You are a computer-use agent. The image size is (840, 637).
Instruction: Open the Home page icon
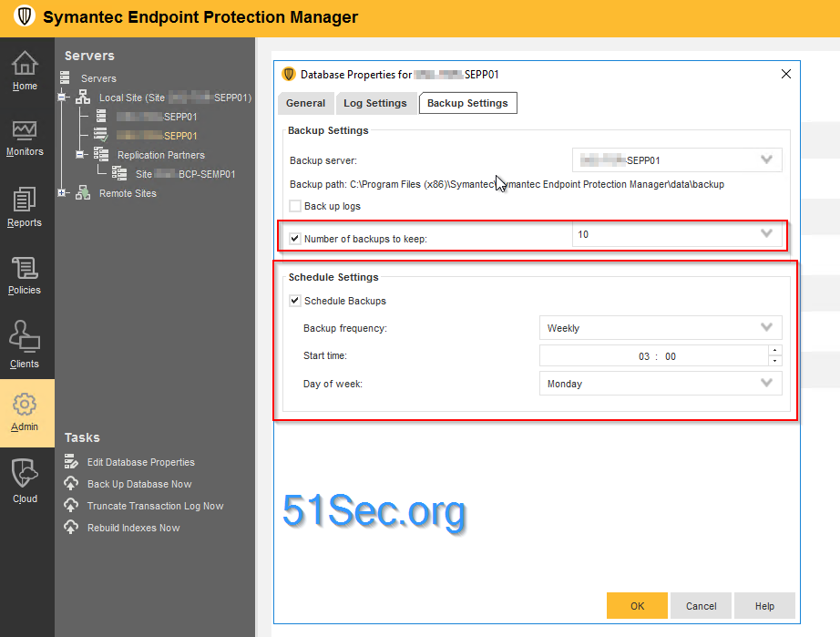tap(25, 63)
